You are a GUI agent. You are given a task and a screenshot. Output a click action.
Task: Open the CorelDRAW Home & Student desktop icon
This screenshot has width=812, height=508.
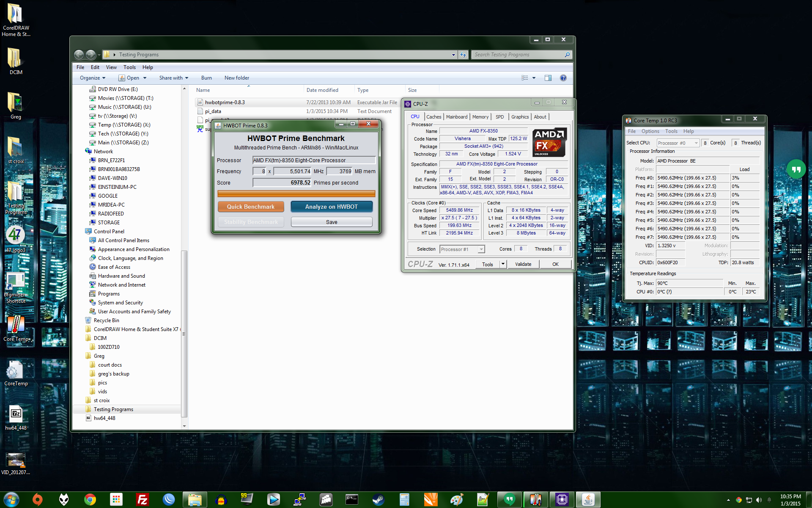16,20
